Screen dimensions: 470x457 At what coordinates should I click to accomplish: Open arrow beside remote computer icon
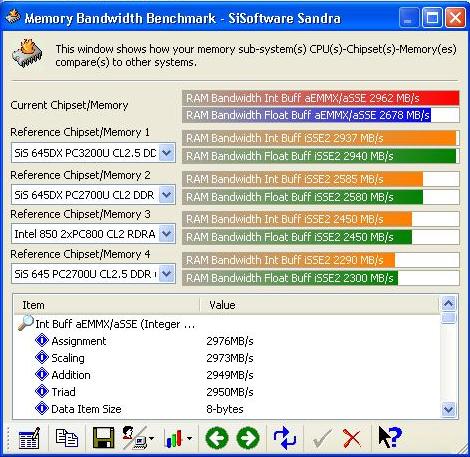tap(151, 438)
